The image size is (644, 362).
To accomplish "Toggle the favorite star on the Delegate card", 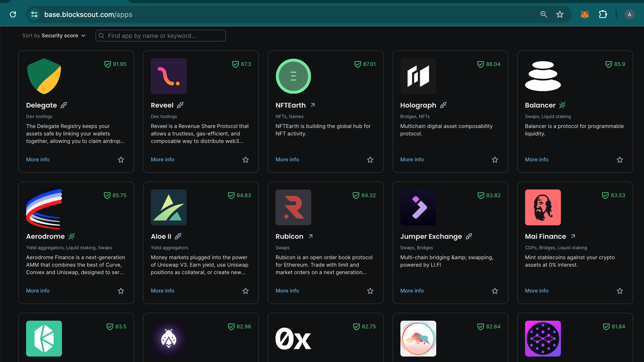I will click(121, 160).
